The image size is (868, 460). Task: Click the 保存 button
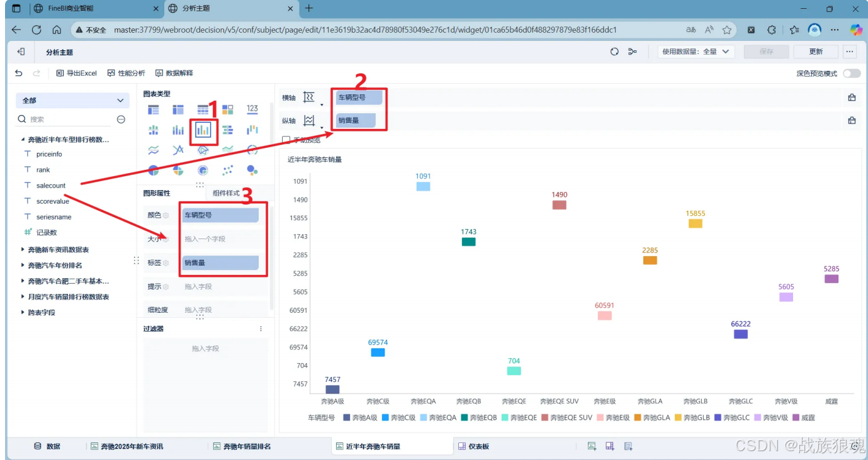(766, 52)
